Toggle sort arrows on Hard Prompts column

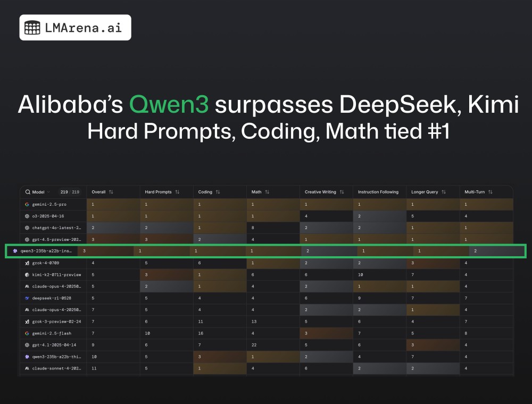[x=177, y=192]
